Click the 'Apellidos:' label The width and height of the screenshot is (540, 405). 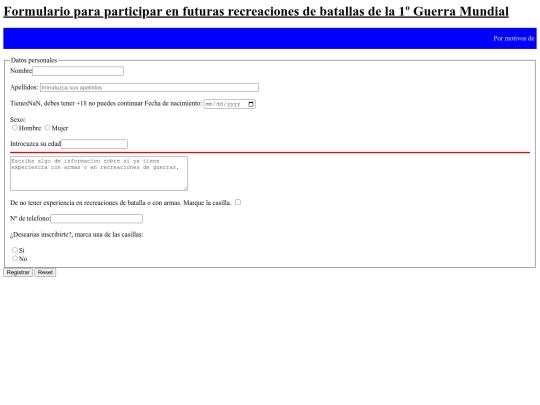(x=24, y=87)
